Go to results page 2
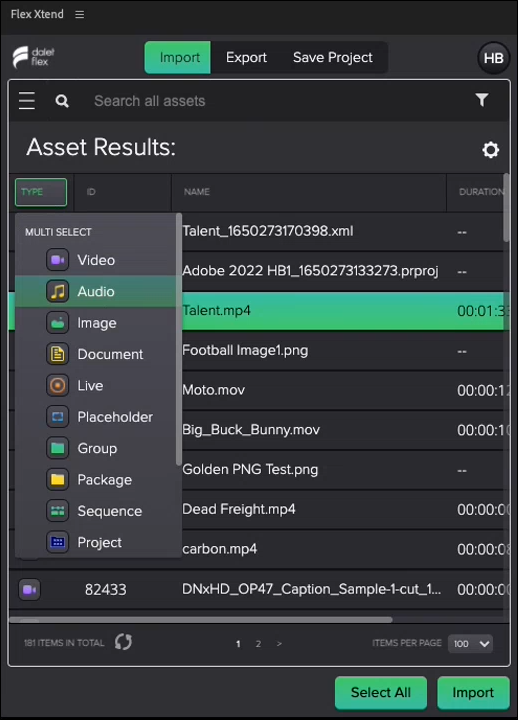This screenshot has width=518, height=720. point(258,644)
